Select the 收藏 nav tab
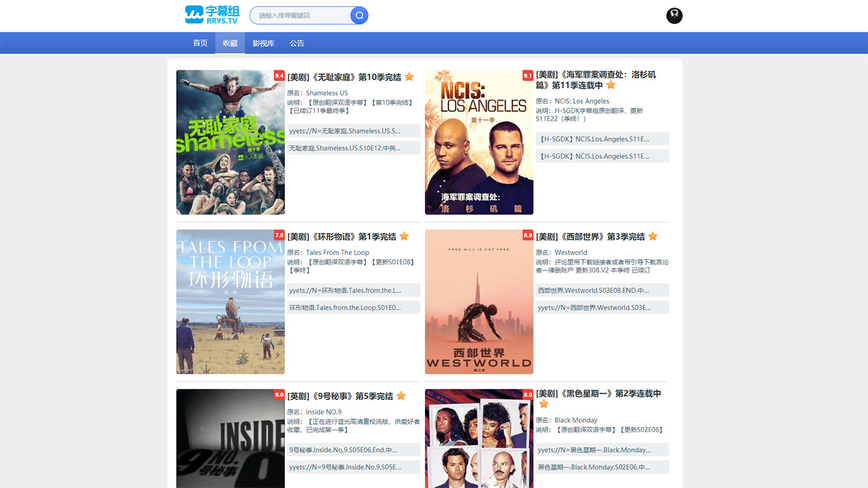This screenshot has height=488, width=868. 230,43
